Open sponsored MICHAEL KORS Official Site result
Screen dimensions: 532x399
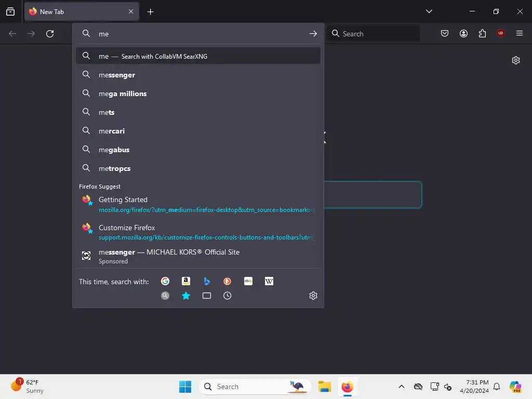[198, 256]
